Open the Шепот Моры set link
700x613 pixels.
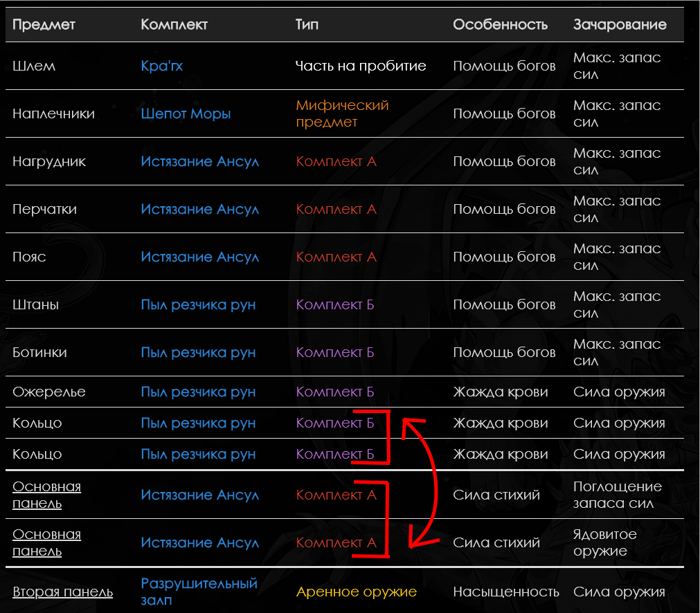point(186,113)
